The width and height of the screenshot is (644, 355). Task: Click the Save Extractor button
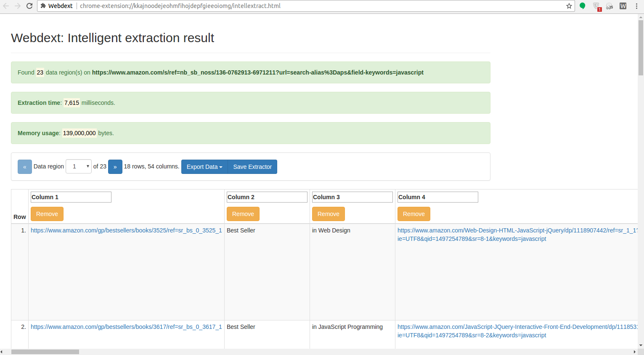[x=252, y=167]
